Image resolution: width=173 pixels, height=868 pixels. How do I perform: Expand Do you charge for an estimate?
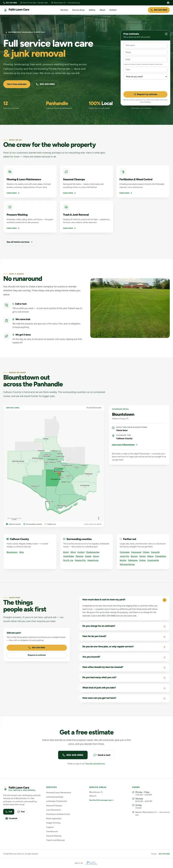tap(164, 626)
